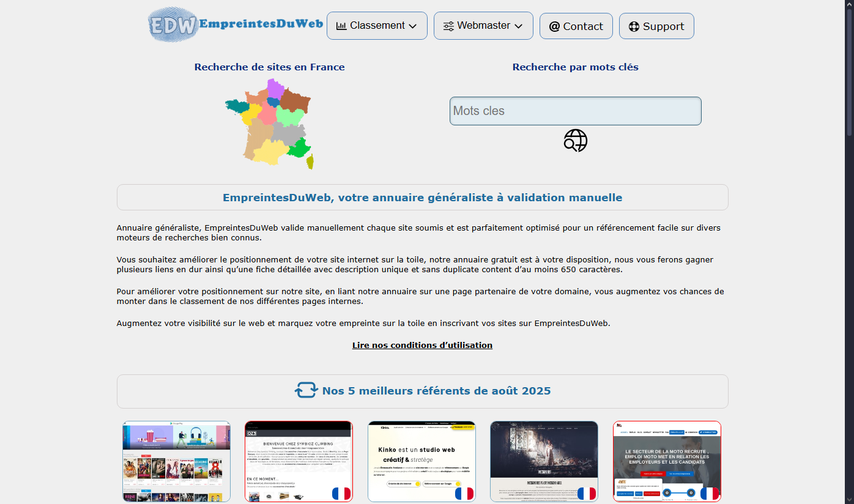The image size is (854, 504).
Task: Open the Contact page
Action: (576, 26)
